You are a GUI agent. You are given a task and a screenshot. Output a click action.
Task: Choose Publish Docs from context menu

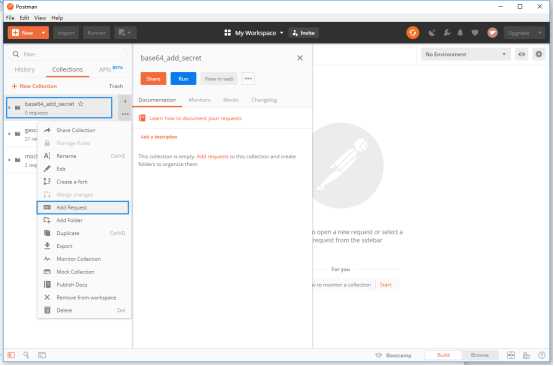83,284
